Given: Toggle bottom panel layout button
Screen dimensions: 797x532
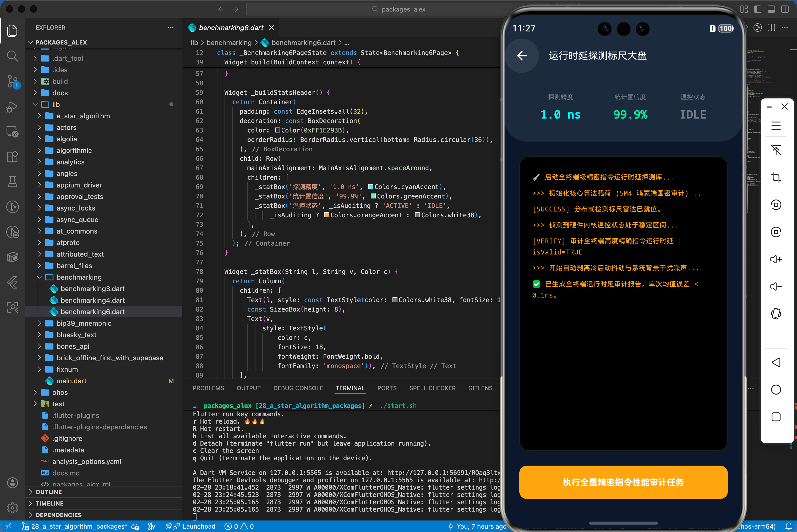Looking at the screenshot, I should [x=771, y=9].
